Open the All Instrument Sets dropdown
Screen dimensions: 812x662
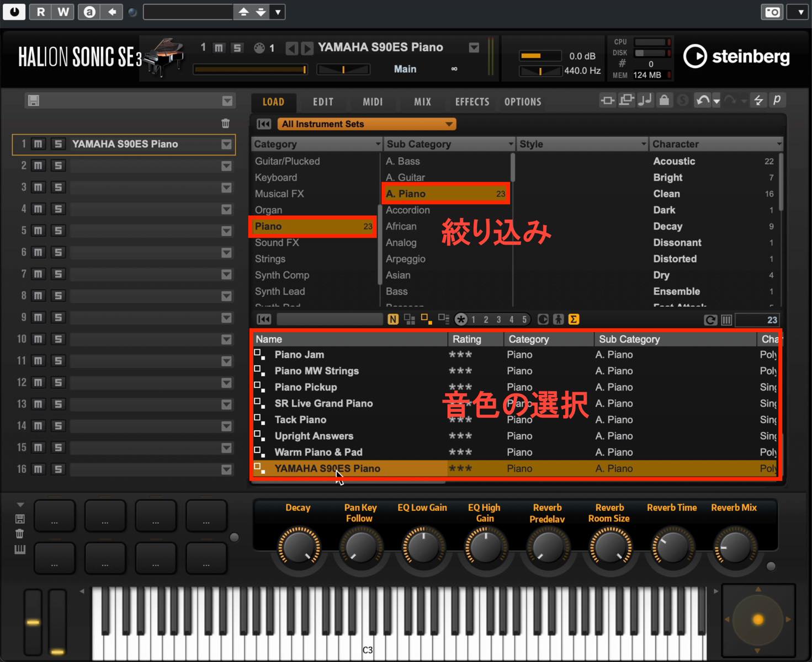coord(367,124)
